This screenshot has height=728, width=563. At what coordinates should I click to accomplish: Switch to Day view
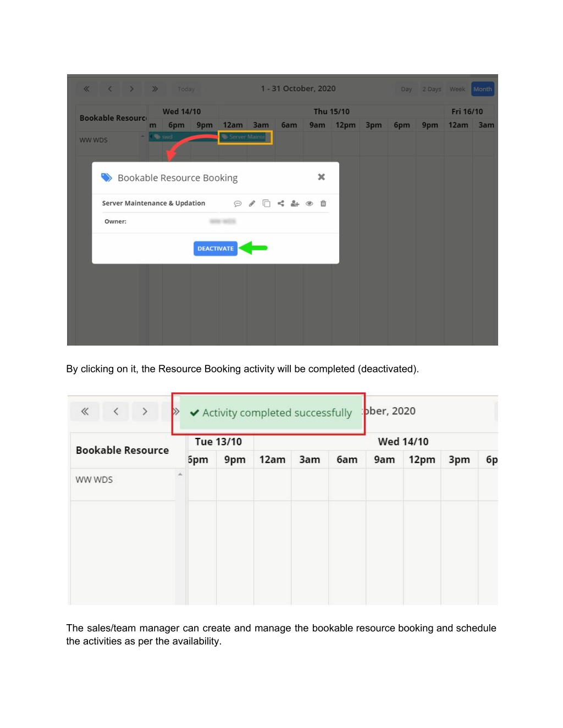coord(406,89)
